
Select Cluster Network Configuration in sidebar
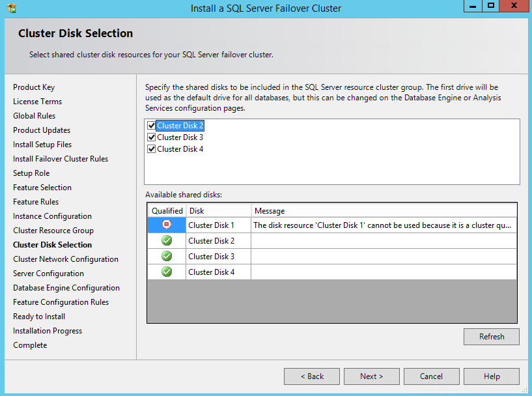point(66,259)
